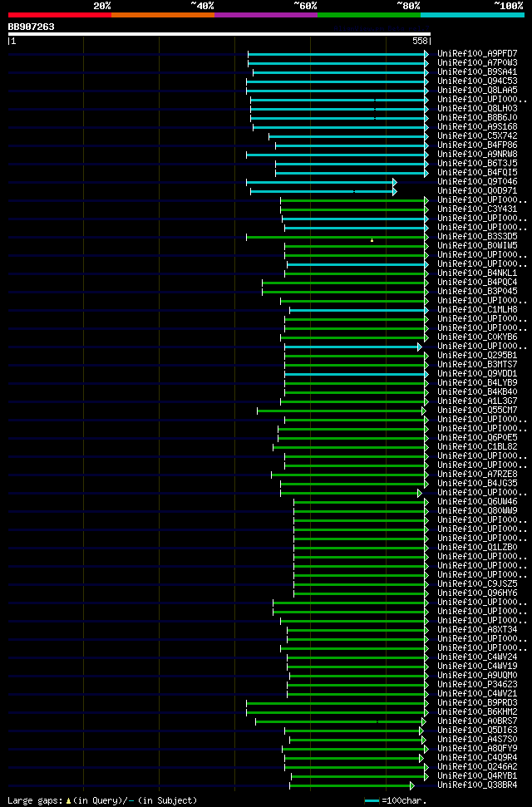Click the green ~80% legend segment
532x807 pixels.
369,15
